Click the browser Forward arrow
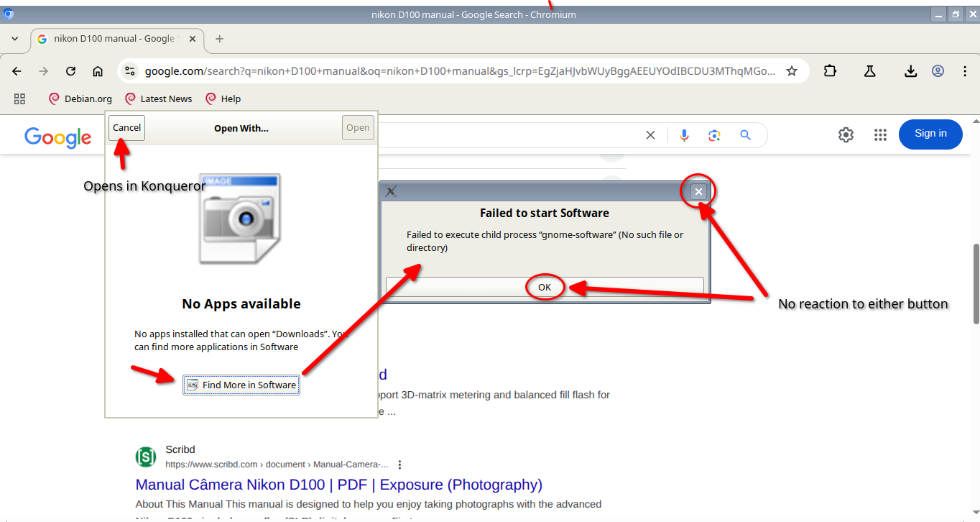The width and height of the screenshot is (980, 522). click(44, 71)
